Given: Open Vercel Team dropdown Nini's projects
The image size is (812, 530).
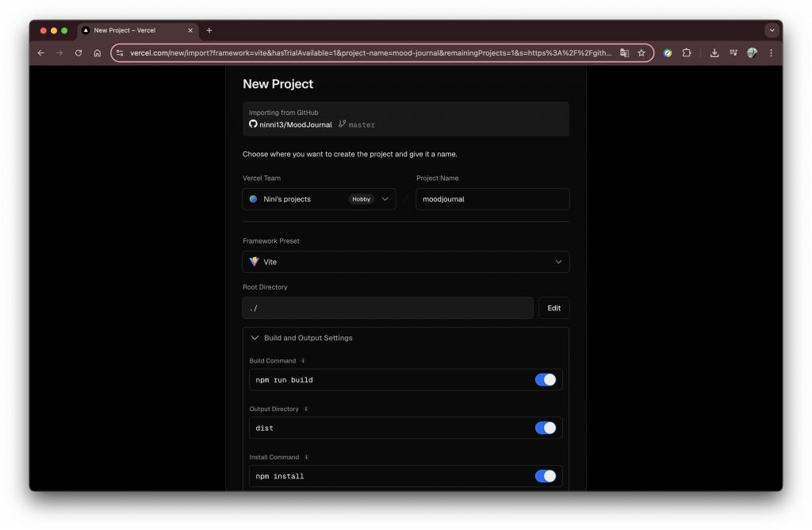Looking at the screenshot, I should (319, 199).
